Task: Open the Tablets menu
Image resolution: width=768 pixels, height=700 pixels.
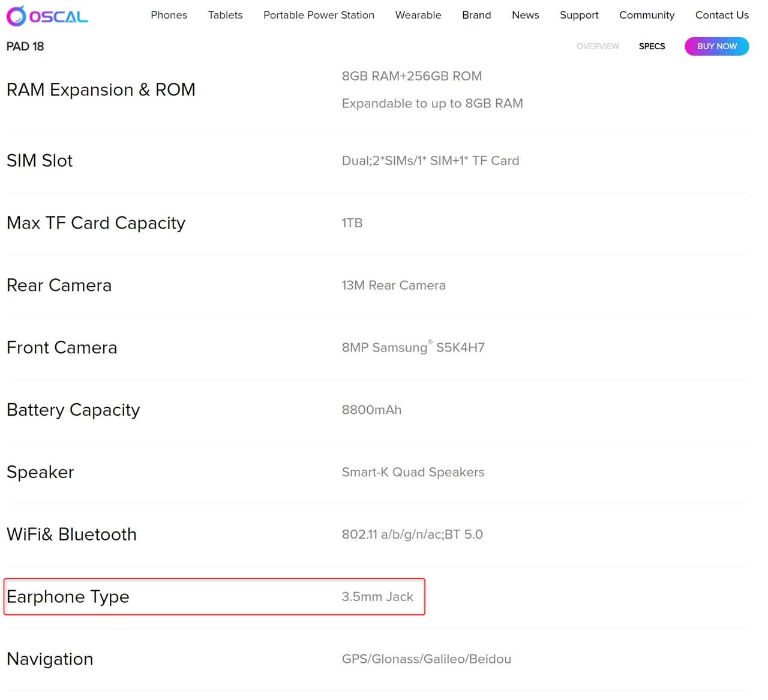Action: [x=225, y=15]
